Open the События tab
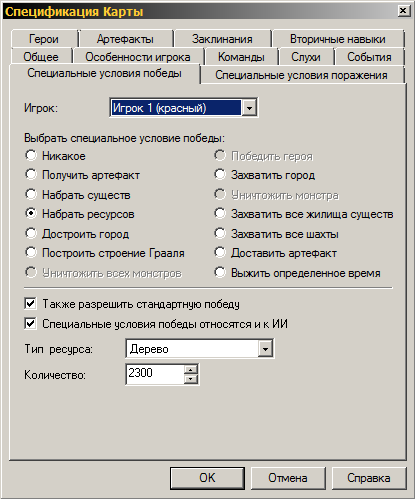The image size is (415, 499). pos(369,57)
